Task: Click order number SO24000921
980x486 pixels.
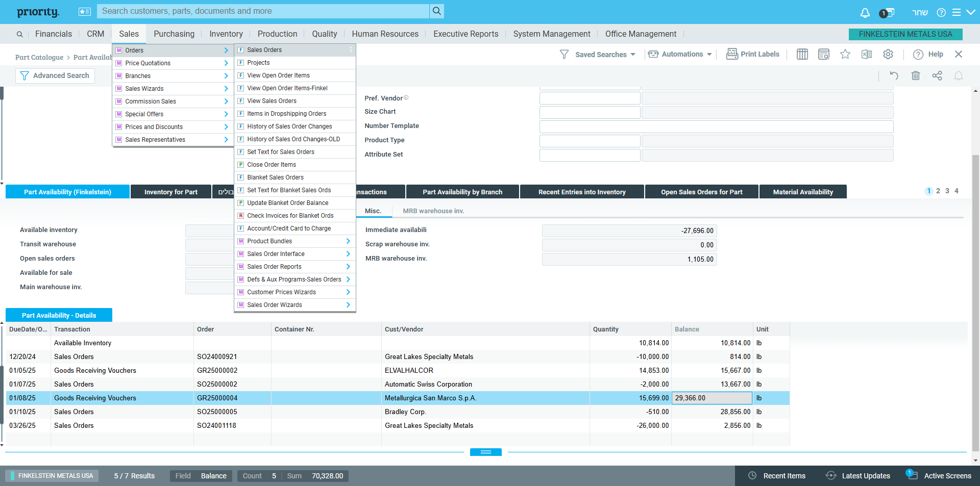Action: pos(217,356)
